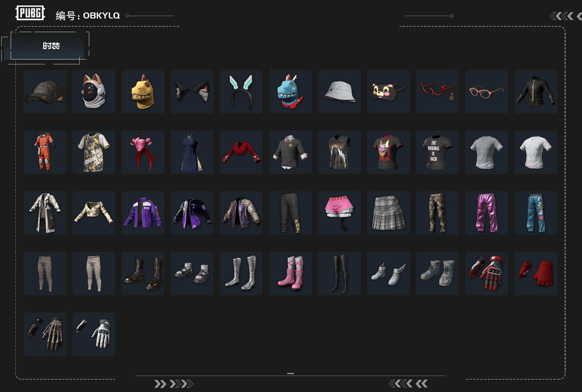Choose the white winged sneakers
Screen dimensions: 582x392
[388, 273]
